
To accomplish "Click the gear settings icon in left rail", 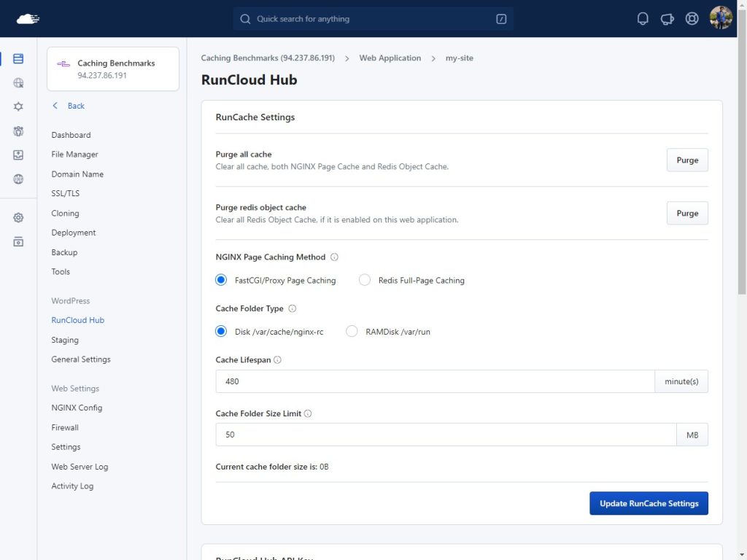I will [x=18, y=217].
